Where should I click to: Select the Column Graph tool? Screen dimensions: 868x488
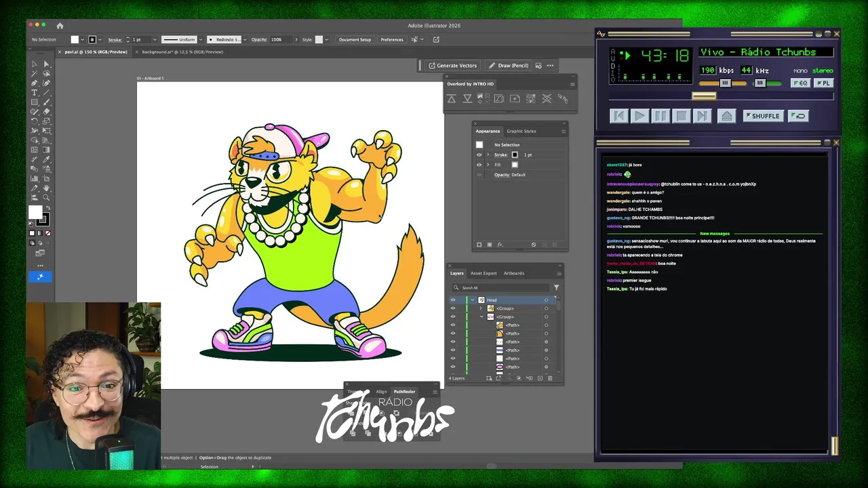35,178
